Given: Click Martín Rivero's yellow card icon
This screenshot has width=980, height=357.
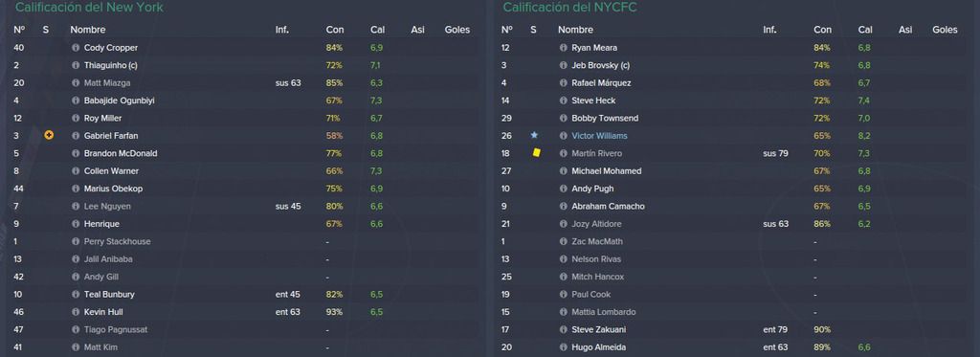Looking at the screenshot, I should coord(536,152).
